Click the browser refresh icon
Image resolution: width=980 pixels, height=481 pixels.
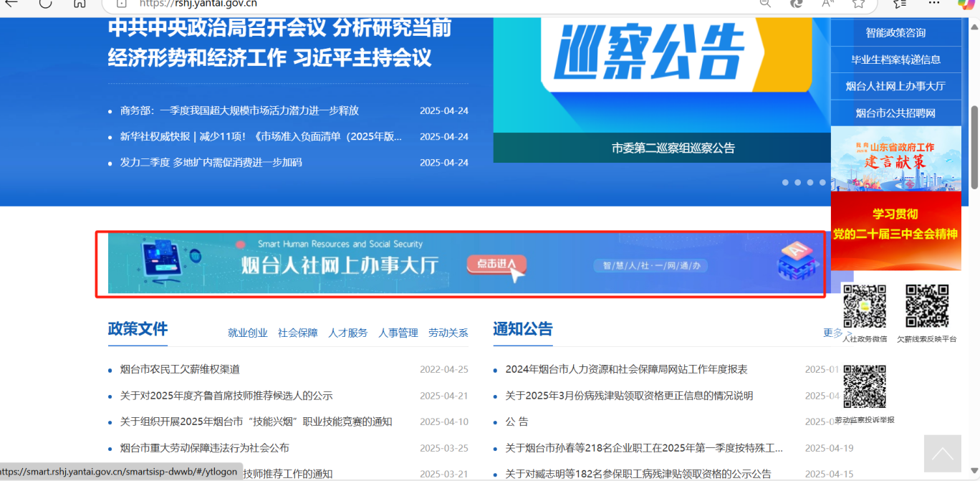pos(46,4)
